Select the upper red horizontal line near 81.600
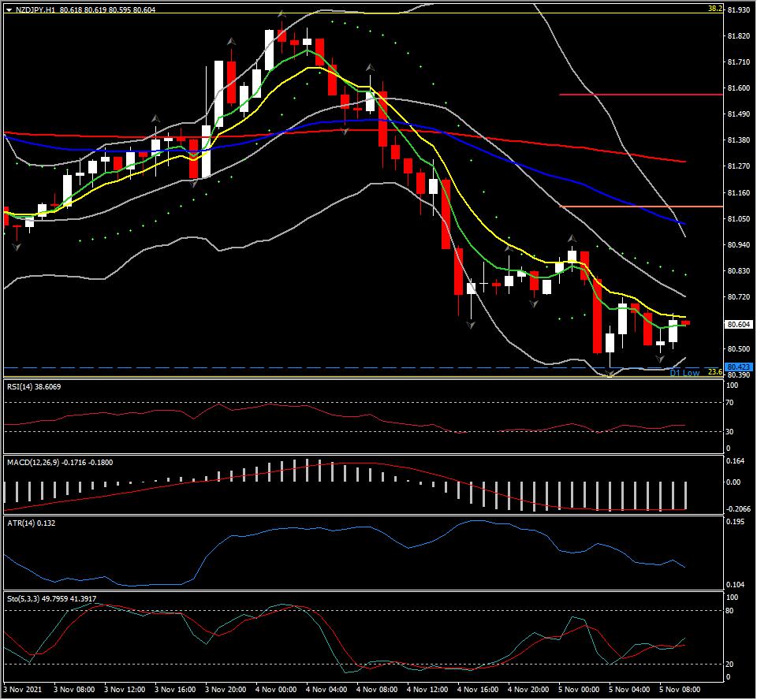Screen dimensions: 757x700 [640, 95]
